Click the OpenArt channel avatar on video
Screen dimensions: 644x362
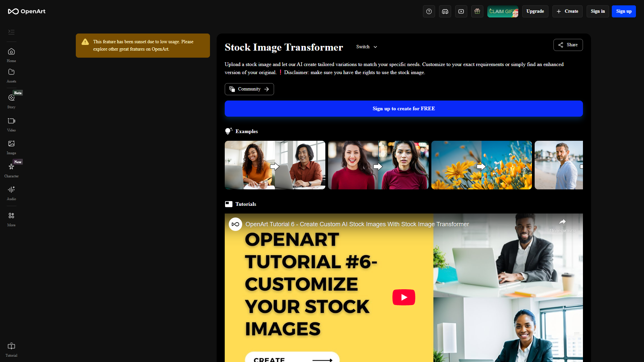click(x=235, y=224)
